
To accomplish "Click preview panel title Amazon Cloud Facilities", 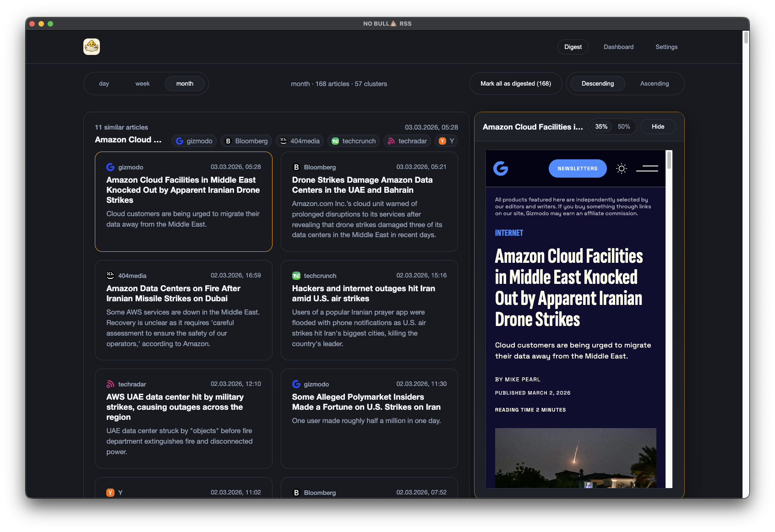I will point(533,127).
